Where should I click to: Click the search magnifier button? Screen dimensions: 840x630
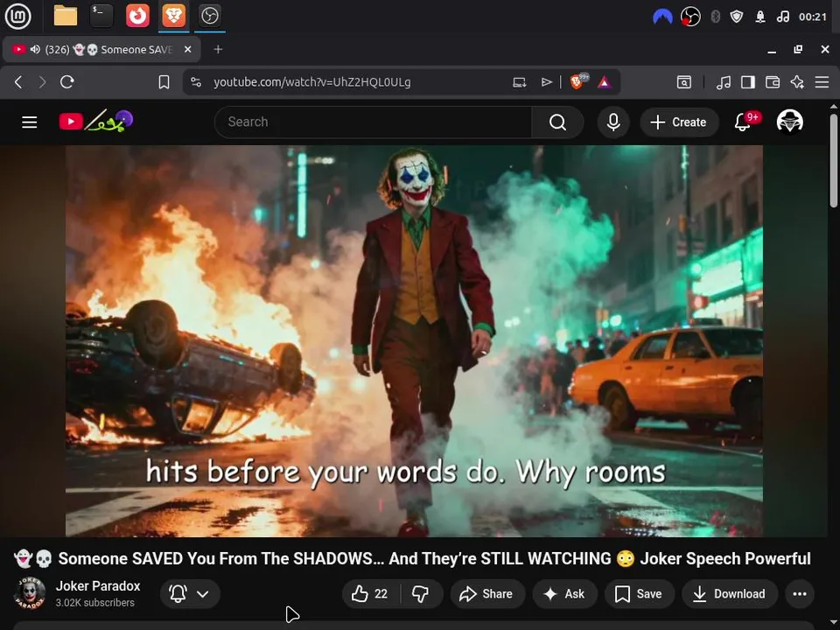tap(557, 122)
